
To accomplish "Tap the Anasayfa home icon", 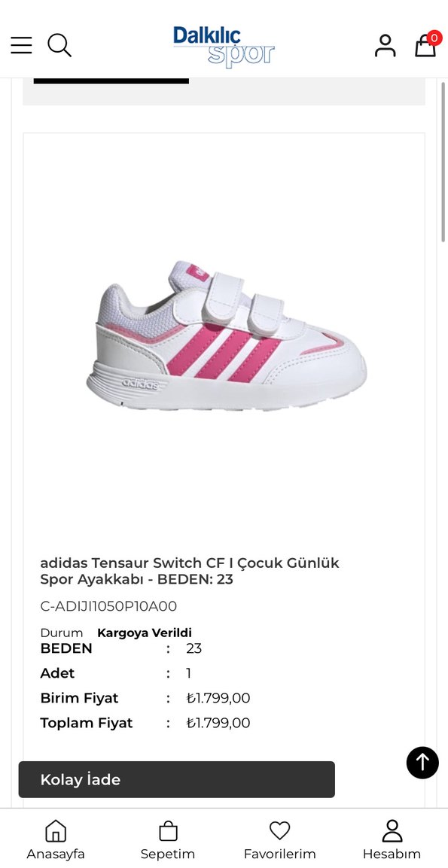I will 56,831.
